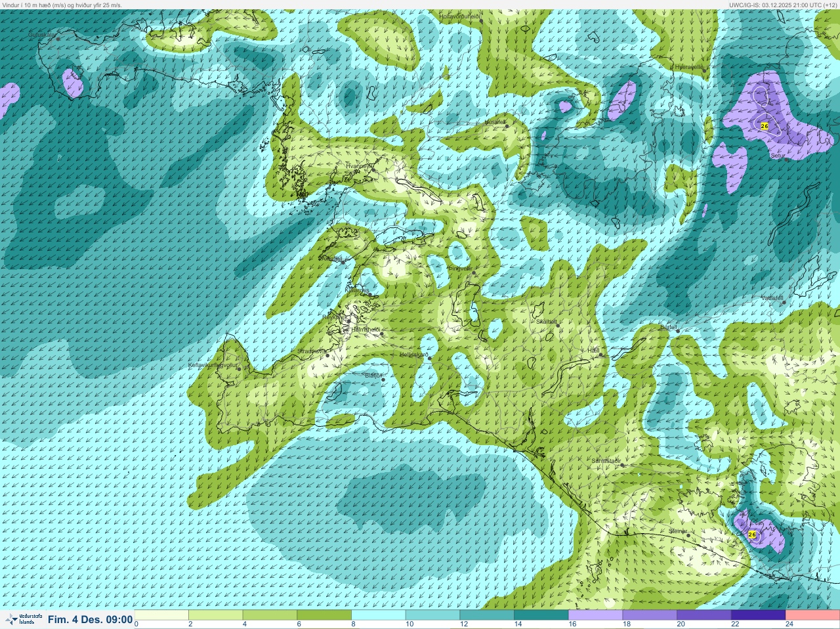Click the Búrfell station label
The width and height of the screenshot is (840, 629).
[668, 327]
